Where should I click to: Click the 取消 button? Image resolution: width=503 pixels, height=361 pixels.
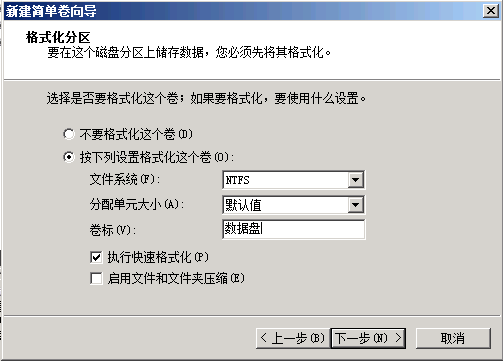pos(453,338)
